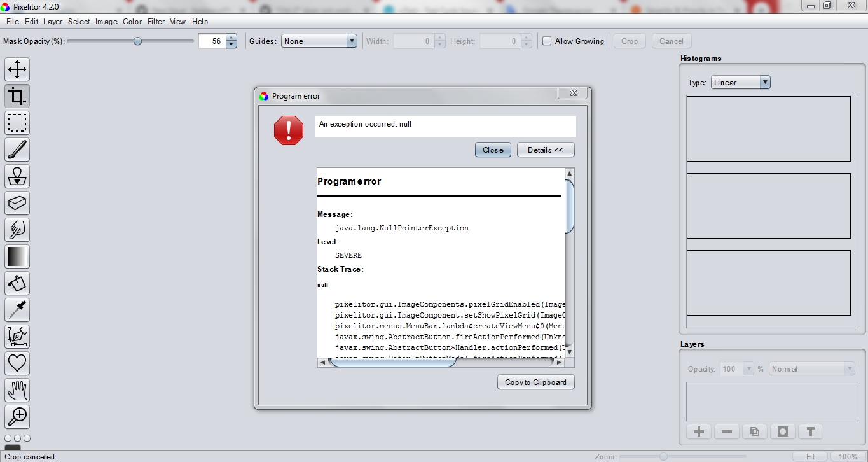Open the Image menu
This screenshot has width=868, height=462.
[x=106, y=22]
